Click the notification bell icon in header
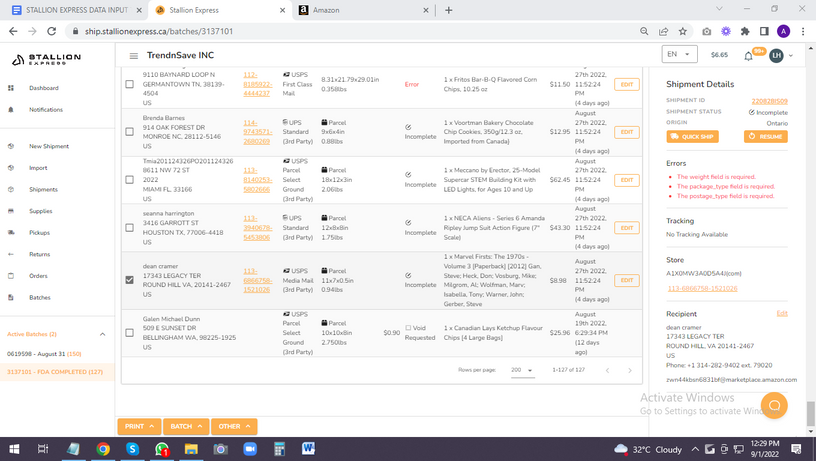 (x=750, y=54)
